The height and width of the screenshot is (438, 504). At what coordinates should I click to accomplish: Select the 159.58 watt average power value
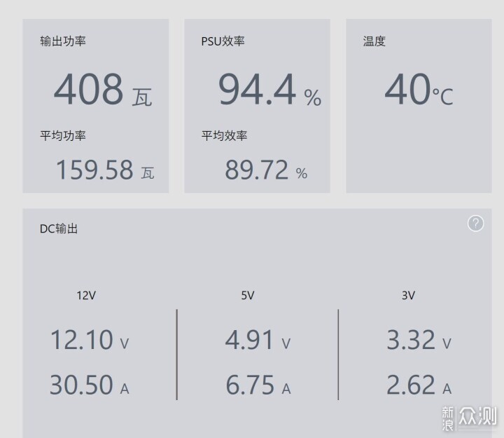(x=105, y=170)
